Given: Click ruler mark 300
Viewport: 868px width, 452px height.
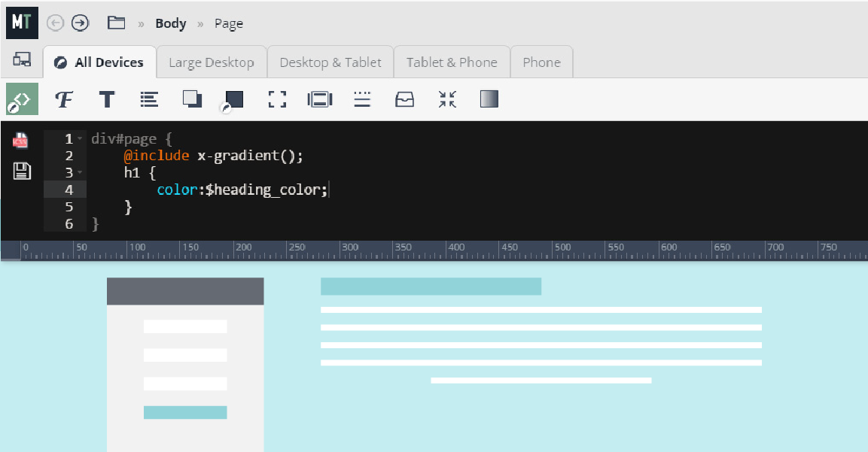Looking at the screenshot, I should point(350,247).
